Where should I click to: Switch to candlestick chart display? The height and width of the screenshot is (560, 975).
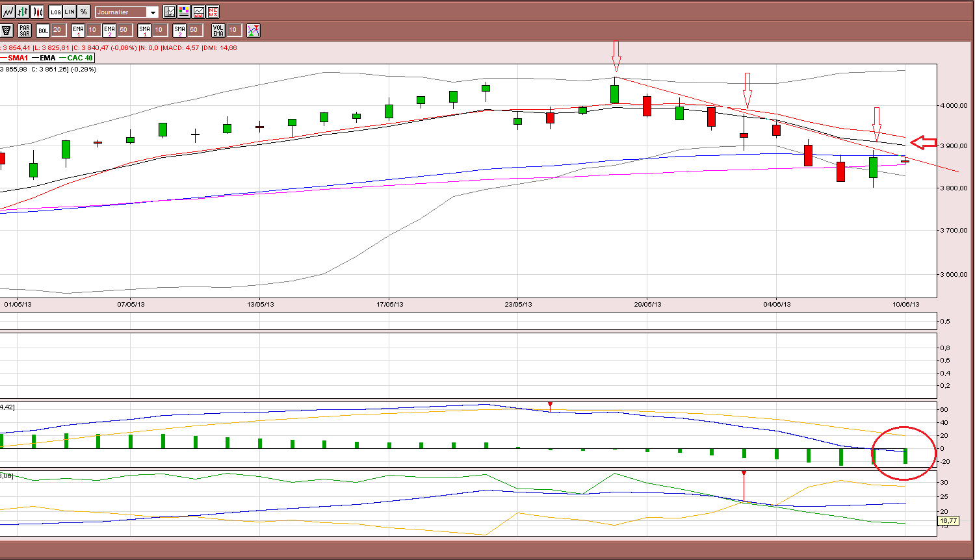(38, 12)
